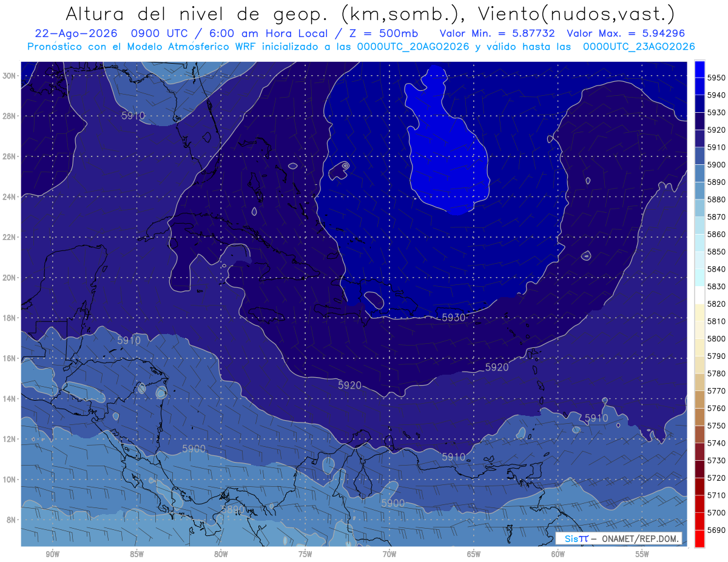The height and width of the screenshot is (562, 728).
Task: Click the longitude label "65W"
Action: click(474, 554)
